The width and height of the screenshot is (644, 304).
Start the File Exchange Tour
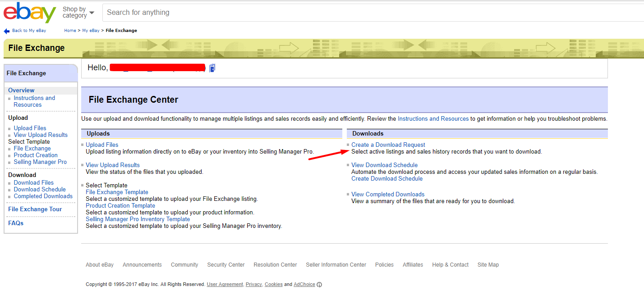[x=35, y=209]
